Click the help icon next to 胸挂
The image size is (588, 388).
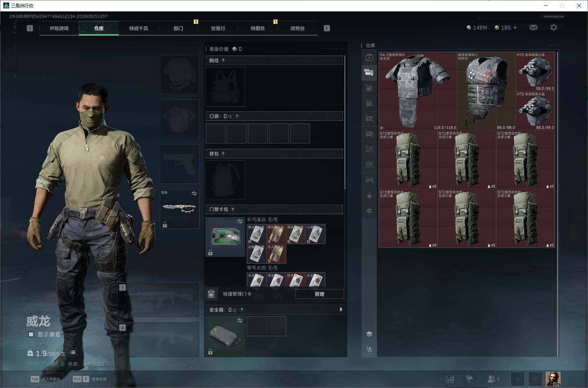(223, 61)
